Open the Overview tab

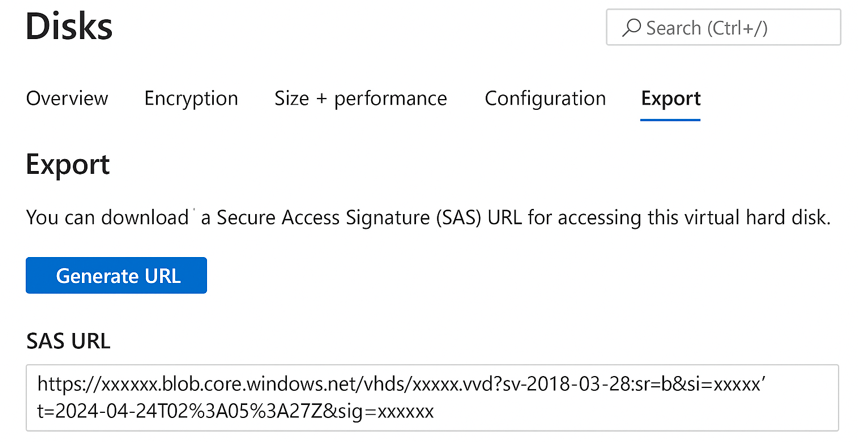67,98
